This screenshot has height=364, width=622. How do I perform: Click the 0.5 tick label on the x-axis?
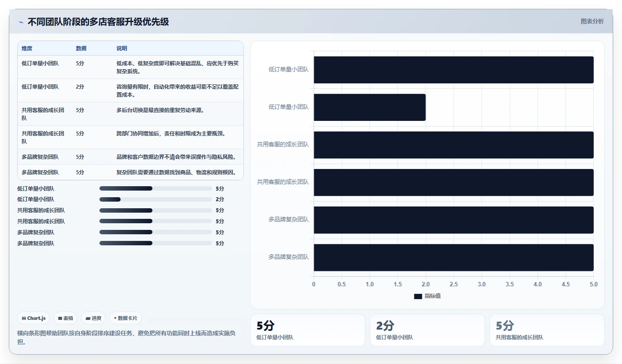pyautogui.click(x=341, y=285)
